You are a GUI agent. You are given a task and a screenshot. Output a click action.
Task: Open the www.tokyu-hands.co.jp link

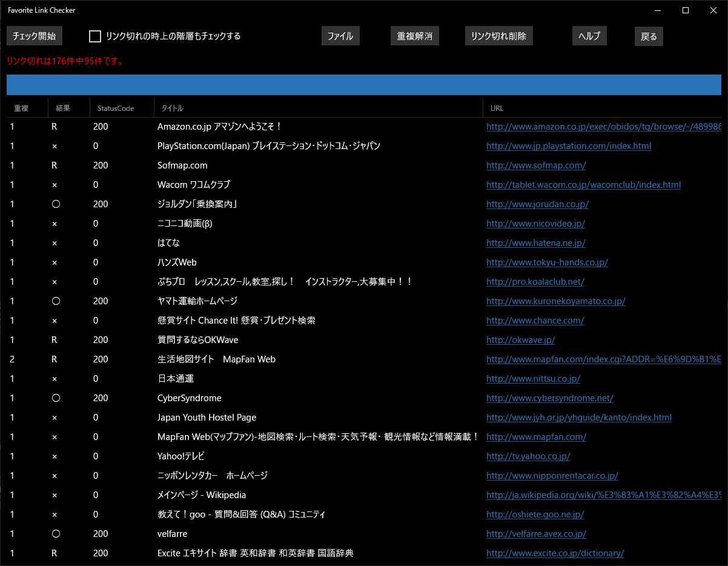[547, 262]
